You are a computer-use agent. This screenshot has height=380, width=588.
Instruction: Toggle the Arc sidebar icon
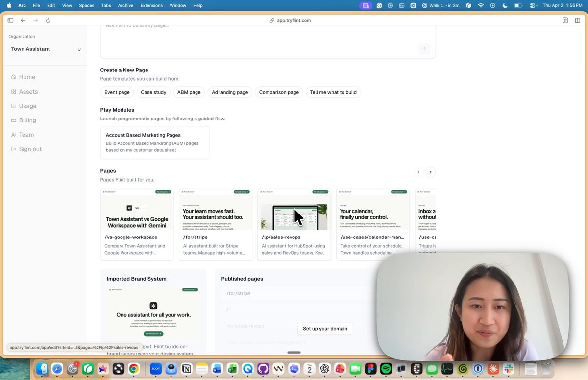(10, 20)
